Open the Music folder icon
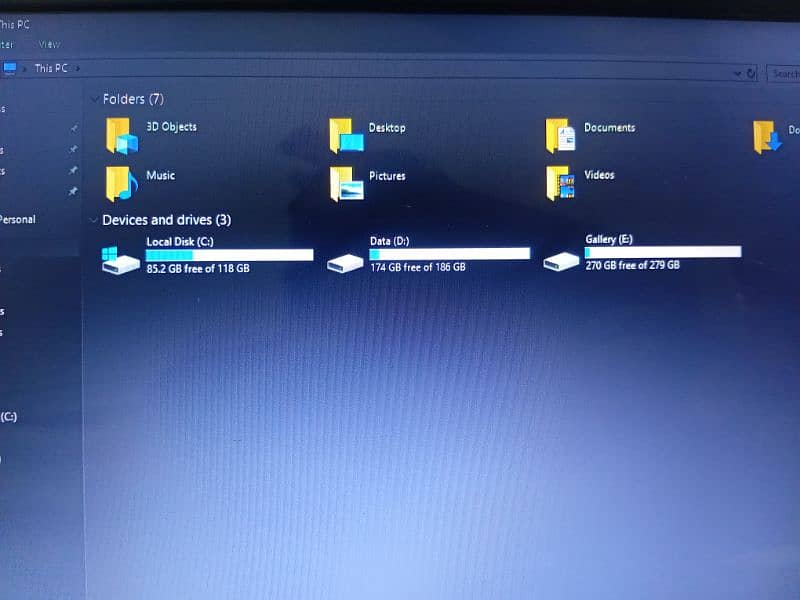 click(x=120, y=183)
